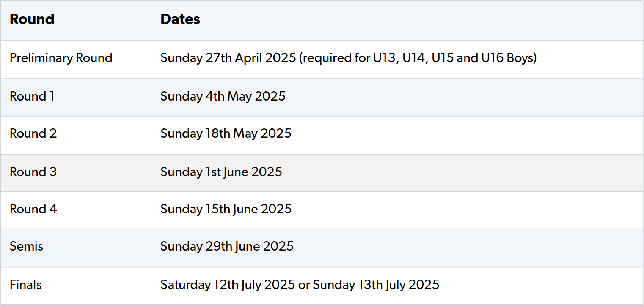Select the Round 2 label cell

tap(33, 133)
